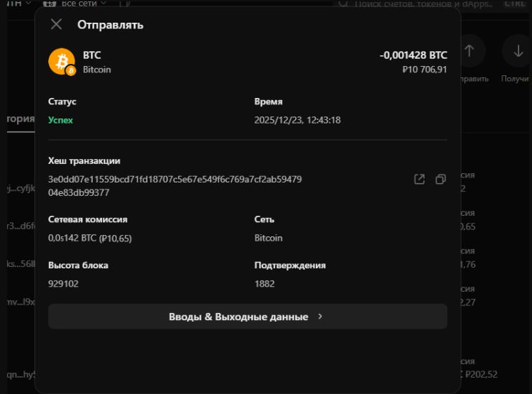The width and height of the screenshot is (532, 394).
Task: Click the small network badge on BTC logo
Action: 70,70
